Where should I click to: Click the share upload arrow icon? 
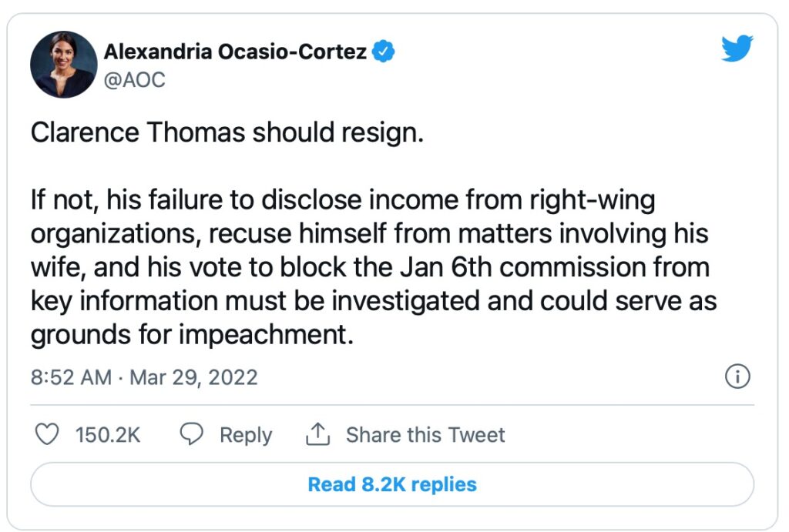pyautogui.click(x=317, y=435)
